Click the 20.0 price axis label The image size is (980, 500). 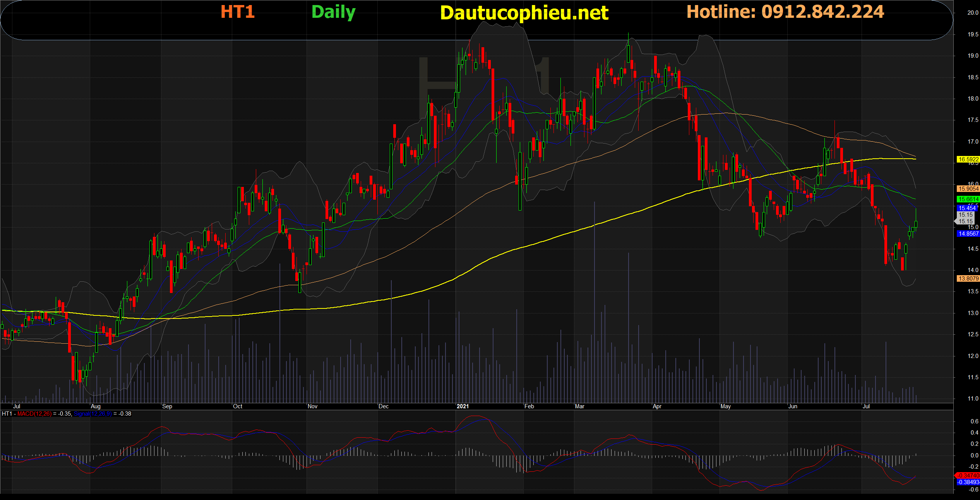point(973,13)
